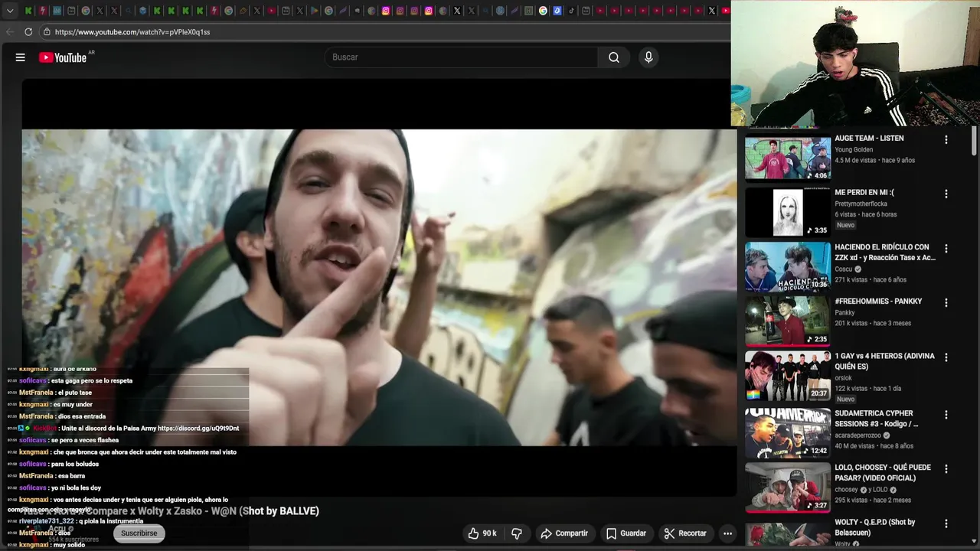View site information icon beside URL
Image resolution: width=980 pixels, height=551 pixels.
click(x=47, y=32)
